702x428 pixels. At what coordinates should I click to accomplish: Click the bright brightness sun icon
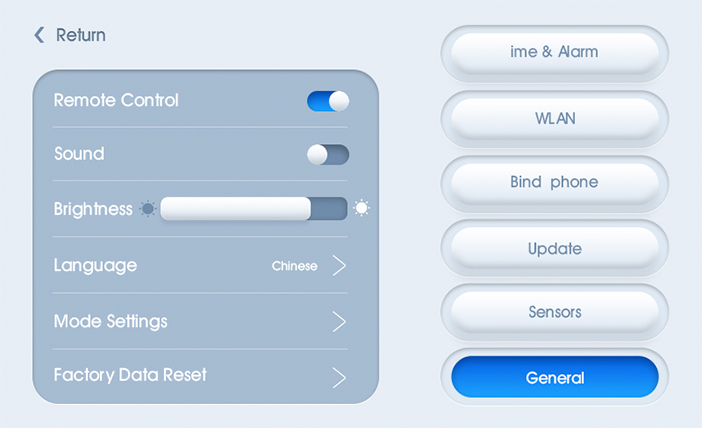coord(361,208)
